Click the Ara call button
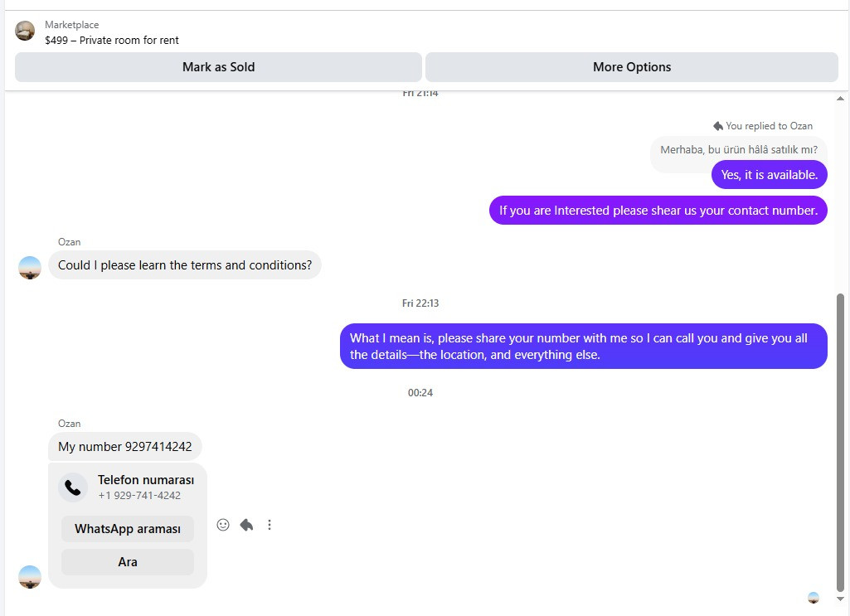The image size is (850, 616). (128, 562)
